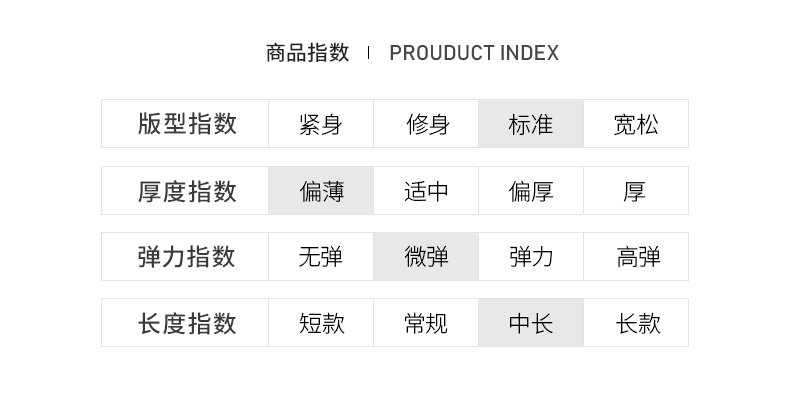The width and height of the screenshot is (790, 420).
Task: Select the 高弹 elasticity option
Action: pos(636,257)
